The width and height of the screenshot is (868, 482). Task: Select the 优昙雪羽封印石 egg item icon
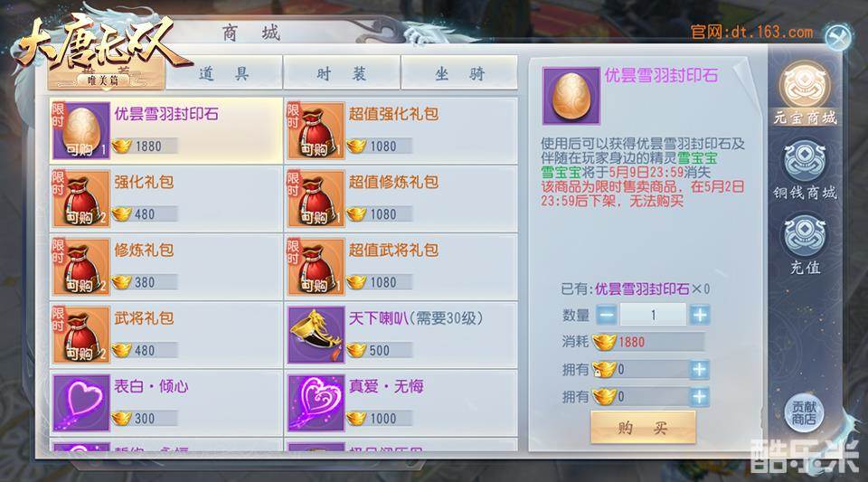click(80, 130)
